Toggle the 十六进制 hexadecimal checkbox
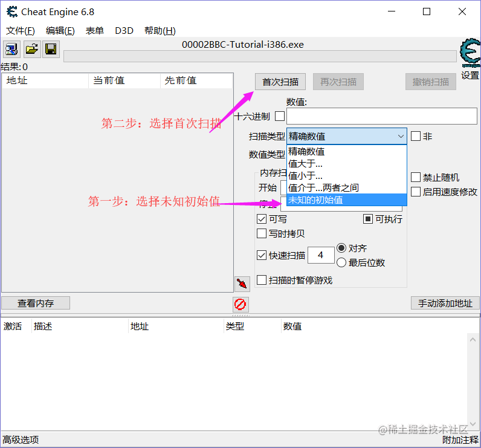Viewport: 481px width, 448px height. [280, 116]
